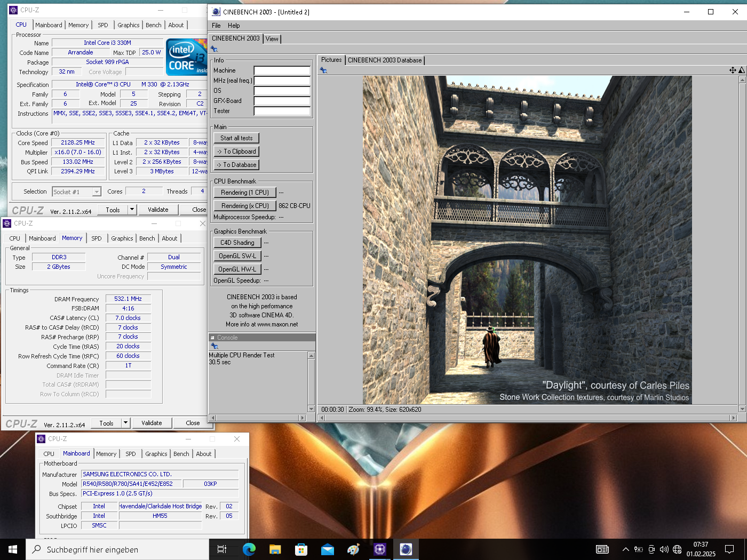The width and height of the screenshot is (747, 560).
Task: Open the notification center icon
Action: tap(729, 549)
